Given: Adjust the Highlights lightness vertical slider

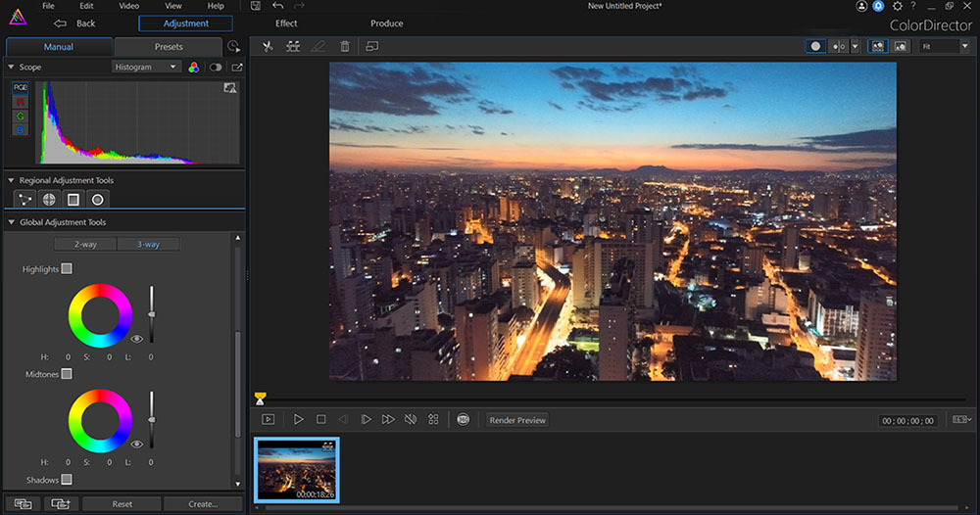Looking at the screenshot, I should 151,314.
